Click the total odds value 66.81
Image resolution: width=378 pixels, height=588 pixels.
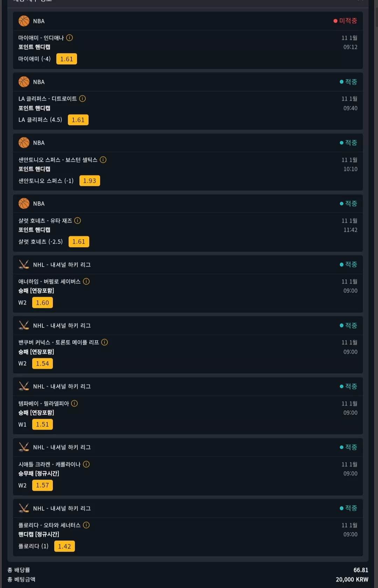coord(361,570)
